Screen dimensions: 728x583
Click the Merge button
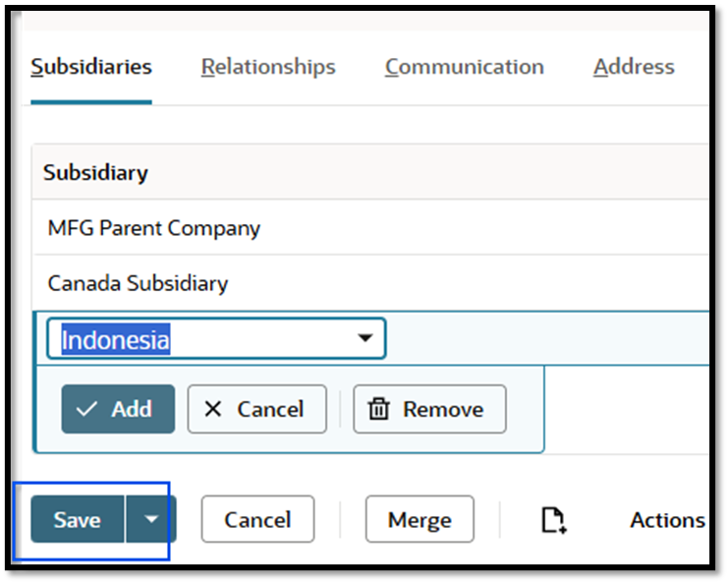click(420, 519)
